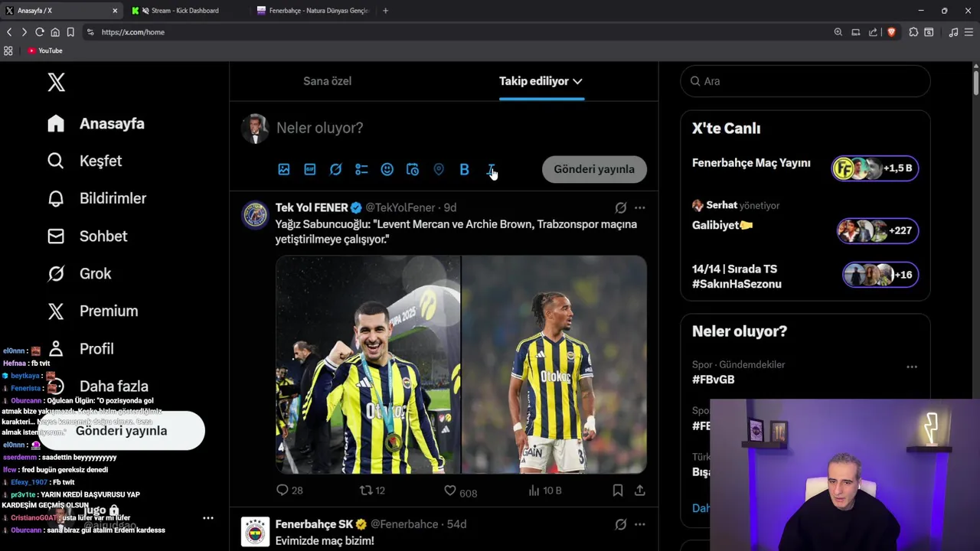
Task: Click the Ara search box
Action: tap(805, 81)
